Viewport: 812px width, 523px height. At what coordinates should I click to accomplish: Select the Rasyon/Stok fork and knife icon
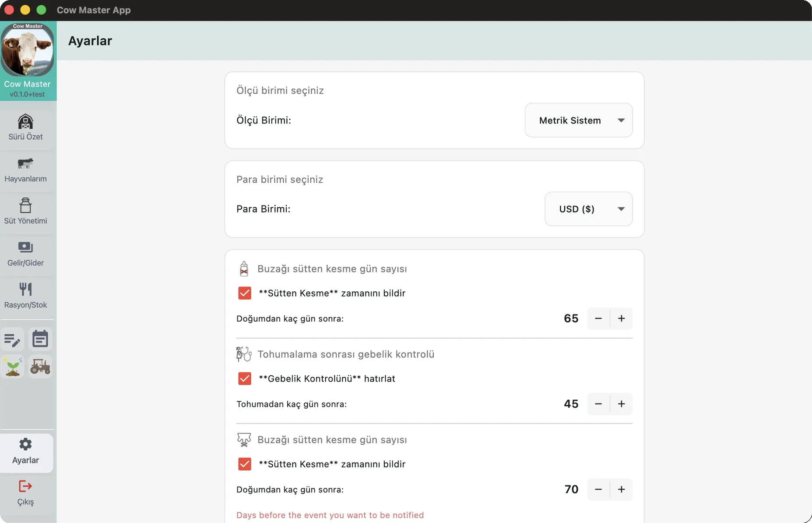pyautogui.click(x=25, y=290)
